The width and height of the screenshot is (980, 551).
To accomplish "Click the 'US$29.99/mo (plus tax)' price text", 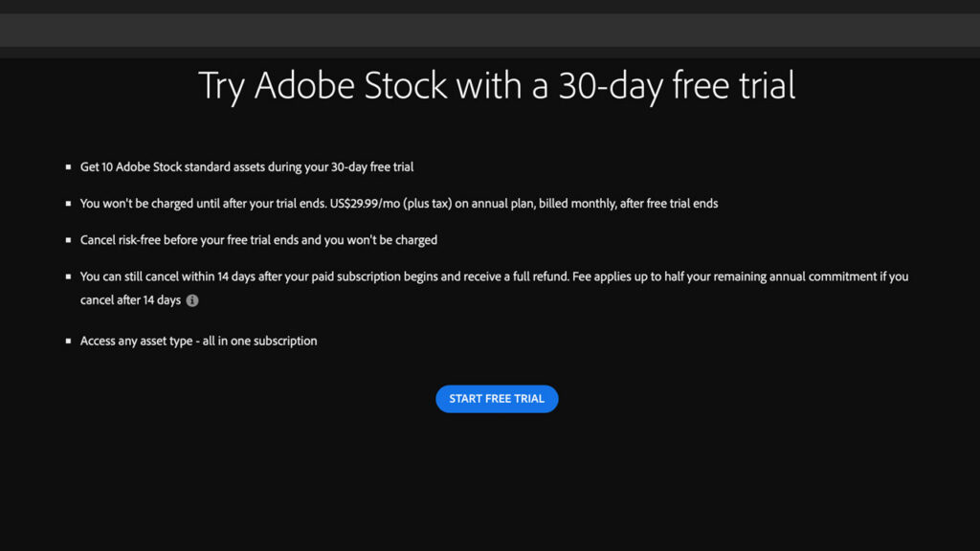I will click(x=390, y=204).
